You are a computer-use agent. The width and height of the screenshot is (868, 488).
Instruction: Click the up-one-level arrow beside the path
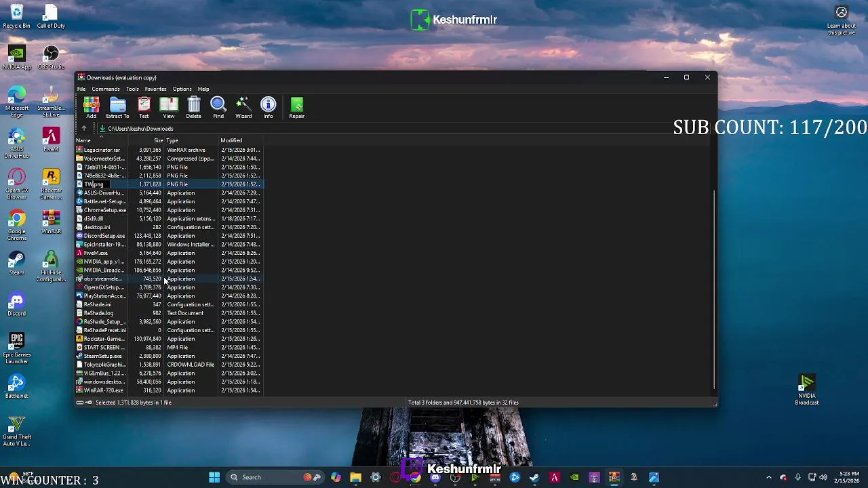pos(84,129)
